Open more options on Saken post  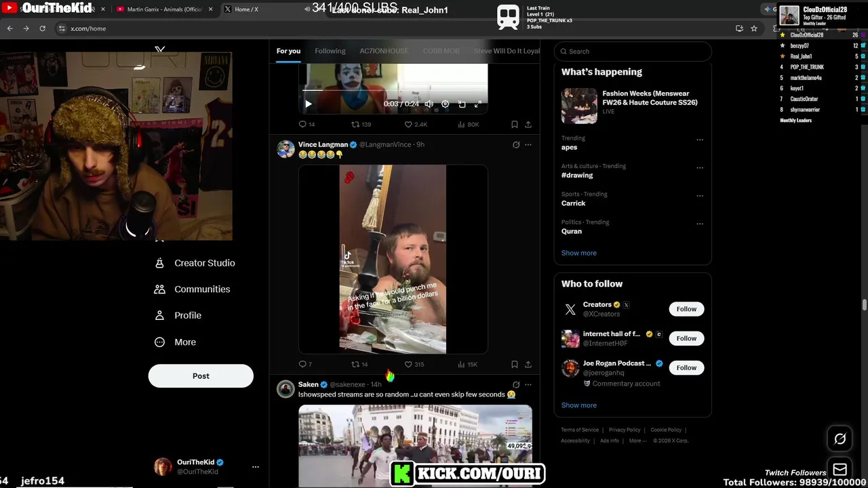click(x=528, y=384)
